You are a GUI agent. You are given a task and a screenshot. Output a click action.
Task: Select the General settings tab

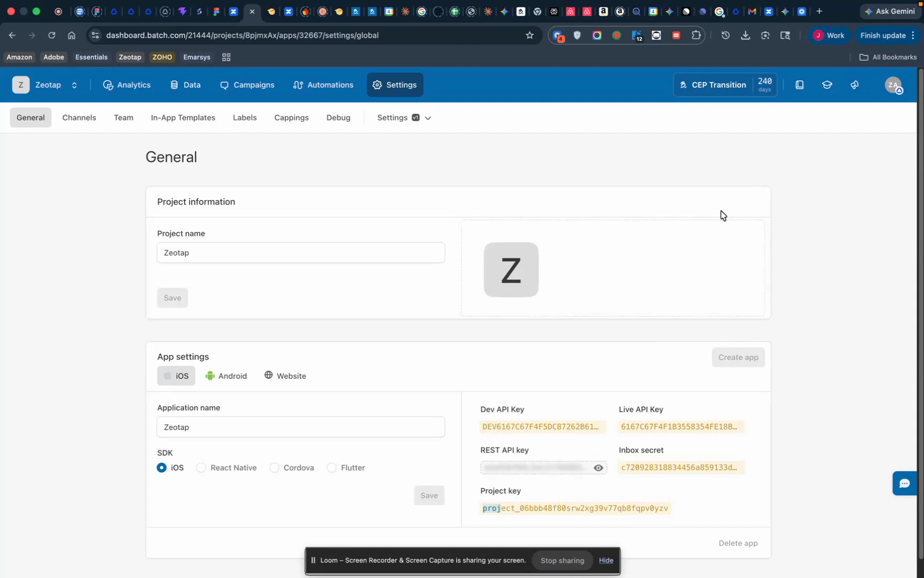tap(31, 118)
